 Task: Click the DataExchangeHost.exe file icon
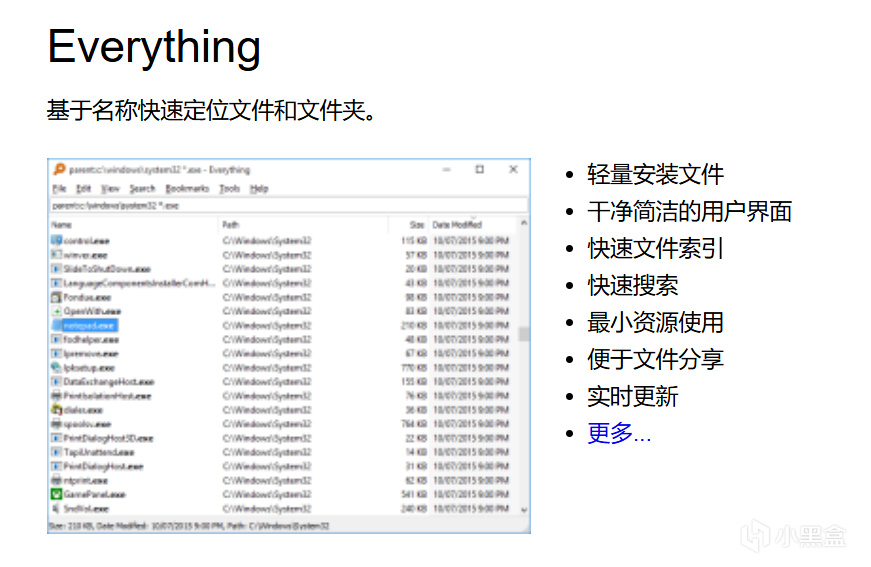tap(56, 382)
